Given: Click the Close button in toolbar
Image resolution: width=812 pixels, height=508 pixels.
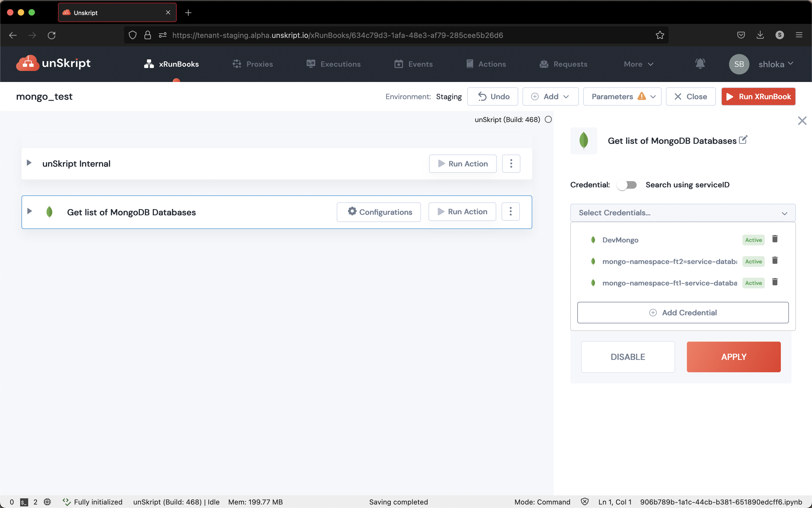Looking at the screenshot, I should 691,96.
